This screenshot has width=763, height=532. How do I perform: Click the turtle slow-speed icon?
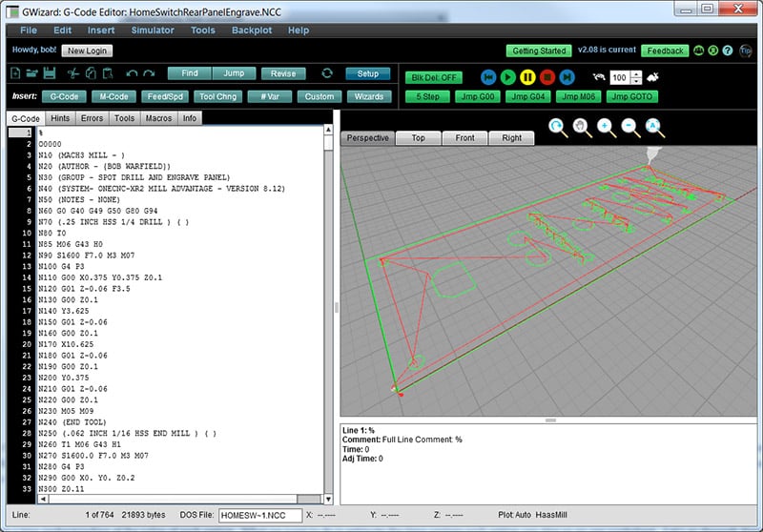click(599, 77)
